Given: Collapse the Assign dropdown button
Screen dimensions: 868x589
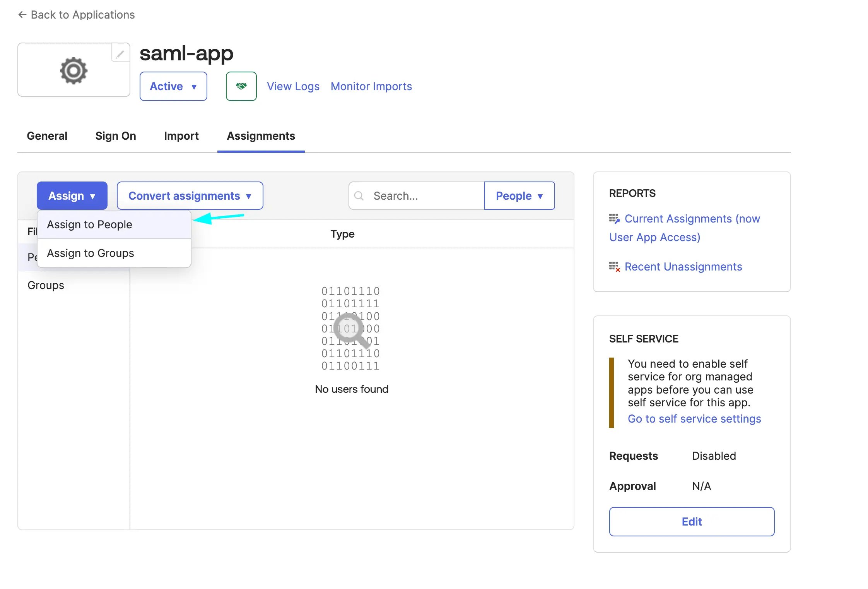Looking at the screenshot, I should (x=72, y=196).
